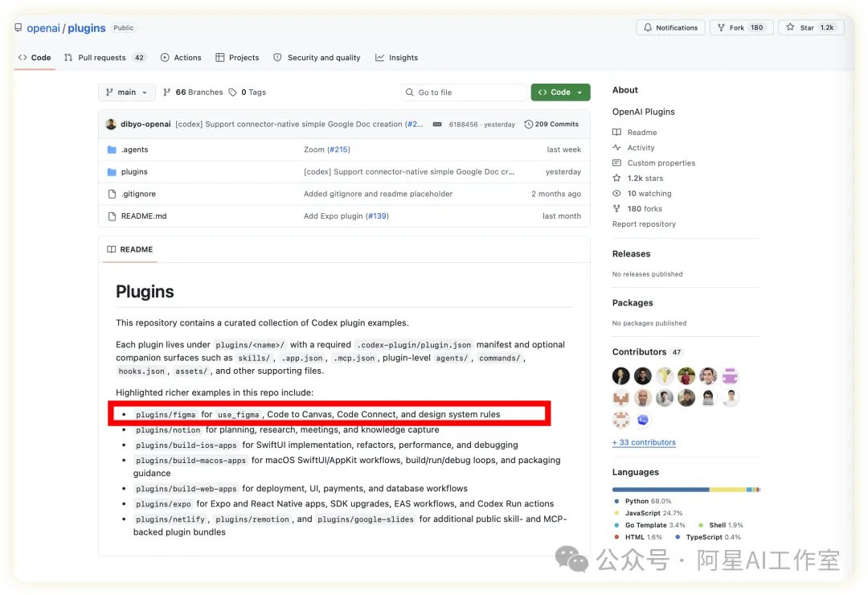Click the .agents folder icon
Screen dimensions: 868x595
click(112, 150)
